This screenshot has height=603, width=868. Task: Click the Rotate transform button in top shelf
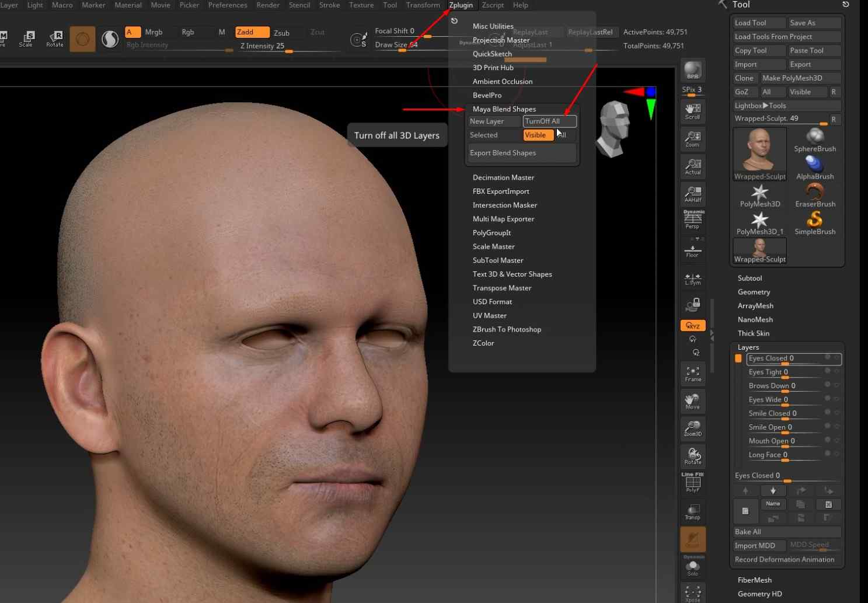pos(54,39)
